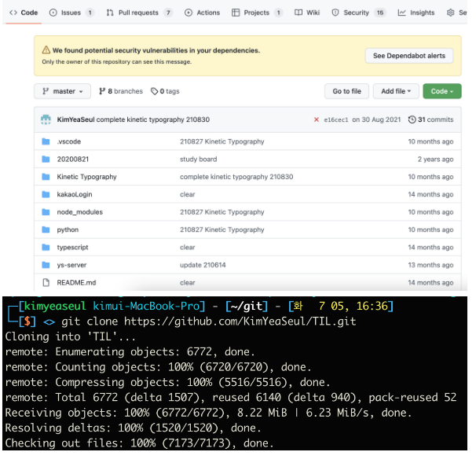Click '2 years ago' timestamp
The image size is (476, 463).
coord(435,160)
